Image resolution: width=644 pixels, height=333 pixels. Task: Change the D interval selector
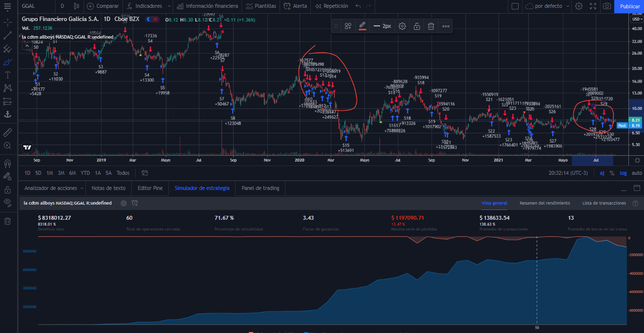(62, 6)
